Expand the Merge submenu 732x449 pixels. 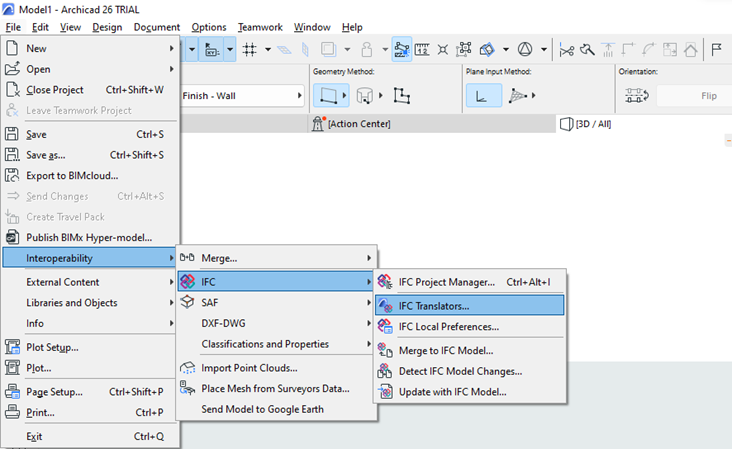coord(276,258)
